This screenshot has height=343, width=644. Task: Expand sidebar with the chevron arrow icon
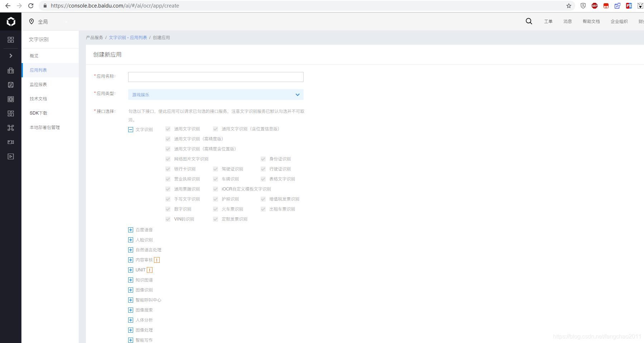[x=11, y=55]
